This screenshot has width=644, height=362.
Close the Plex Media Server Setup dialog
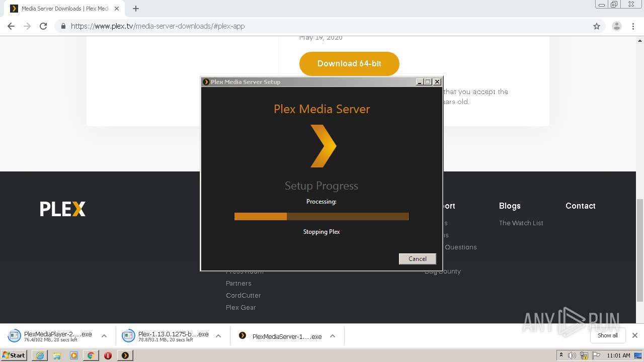[437, 81]
